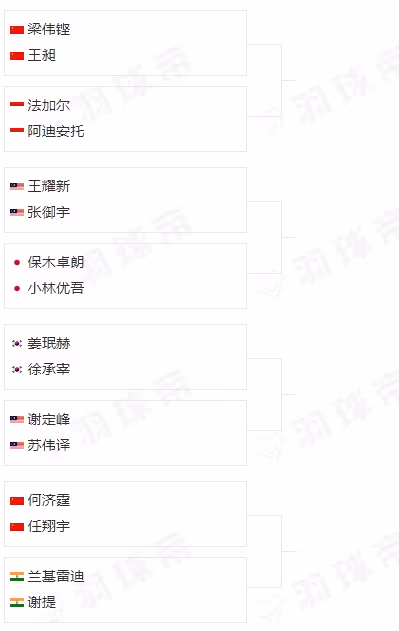Select player name 徐承宰
This screenshot has height=631, width=399.
point(49,369)
